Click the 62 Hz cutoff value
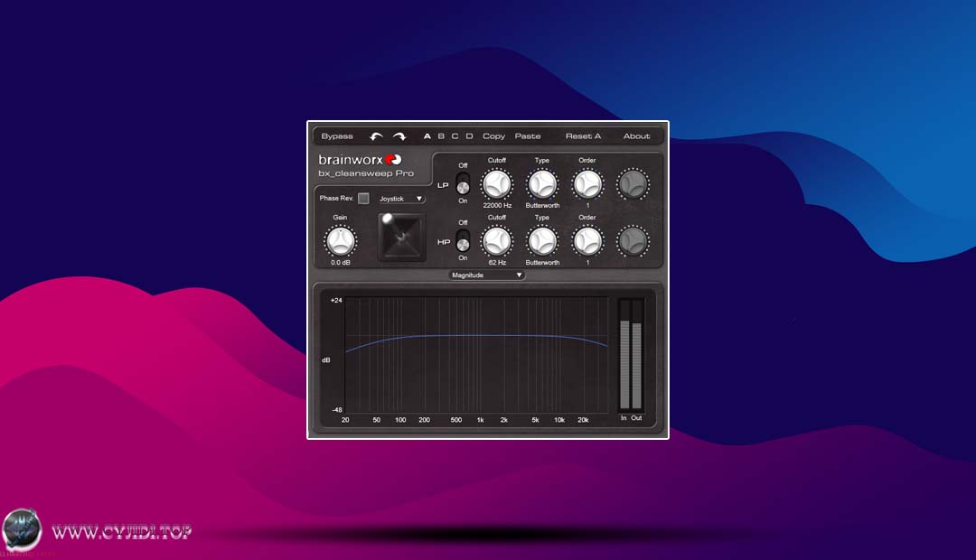 pos(497,263)
